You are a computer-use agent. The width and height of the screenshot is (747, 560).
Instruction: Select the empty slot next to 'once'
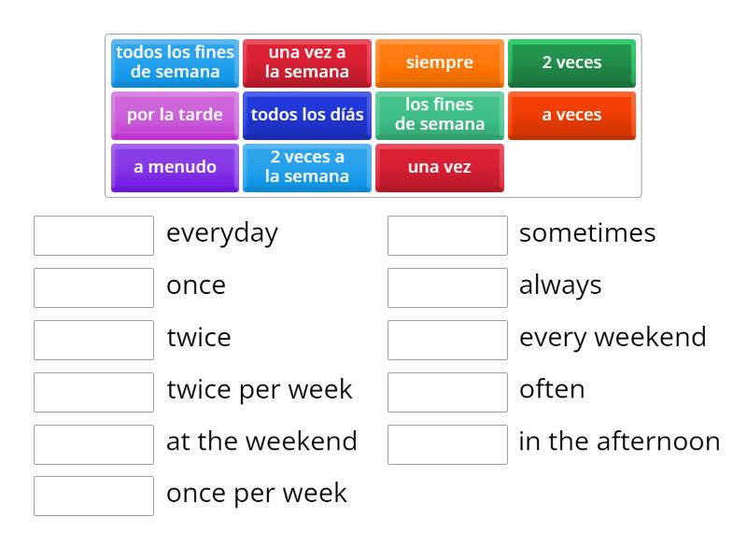pyautogui.click(x=93, y=287)
